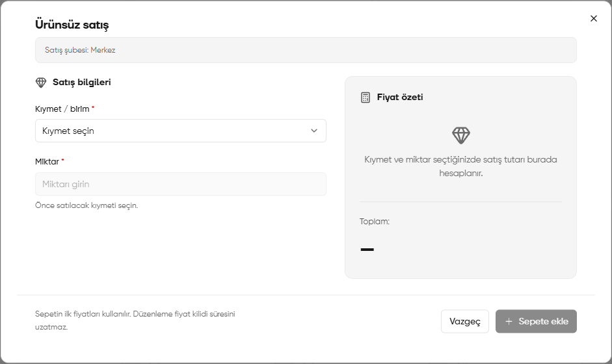The height and width of the screenshot is (364, 612).
Task: Click the diamond icon beside Satış bilgileri
Action: click(41, 83)
